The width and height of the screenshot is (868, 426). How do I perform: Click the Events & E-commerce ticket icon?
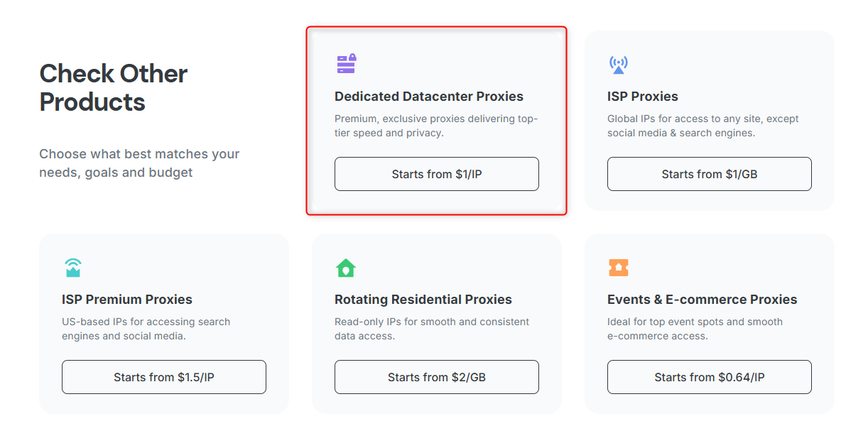pyautogui.click(x=619, y=268)
